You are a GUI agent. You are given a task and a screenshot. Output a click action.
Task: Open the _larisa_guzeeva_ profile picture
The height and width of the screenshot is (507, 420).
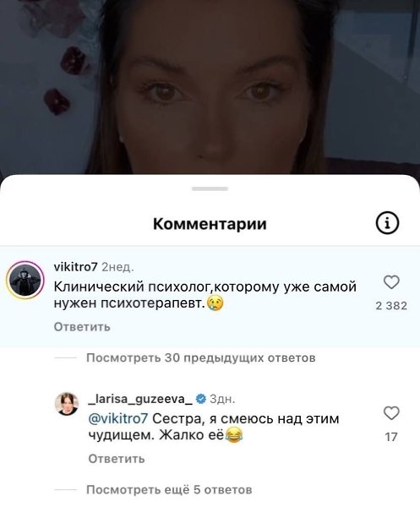point(68,404)
